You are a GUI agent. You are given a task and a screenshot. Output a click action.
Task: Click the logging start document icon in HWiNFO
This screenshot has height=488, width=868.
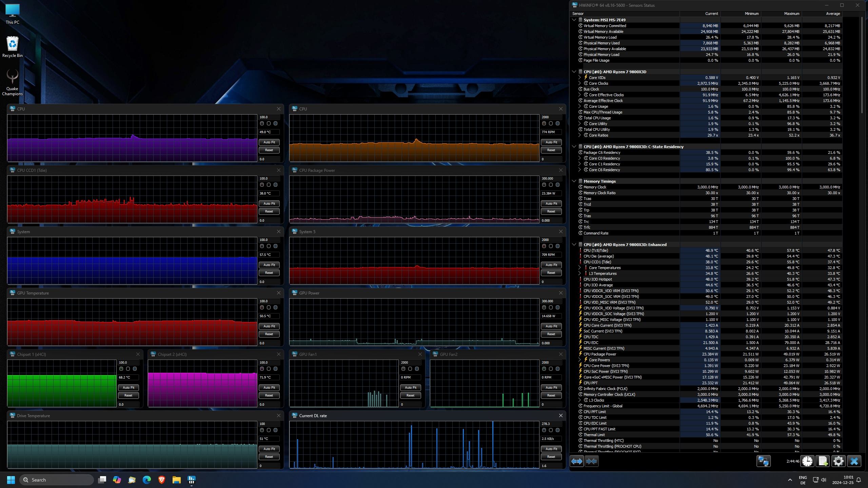tap(823, 461)
